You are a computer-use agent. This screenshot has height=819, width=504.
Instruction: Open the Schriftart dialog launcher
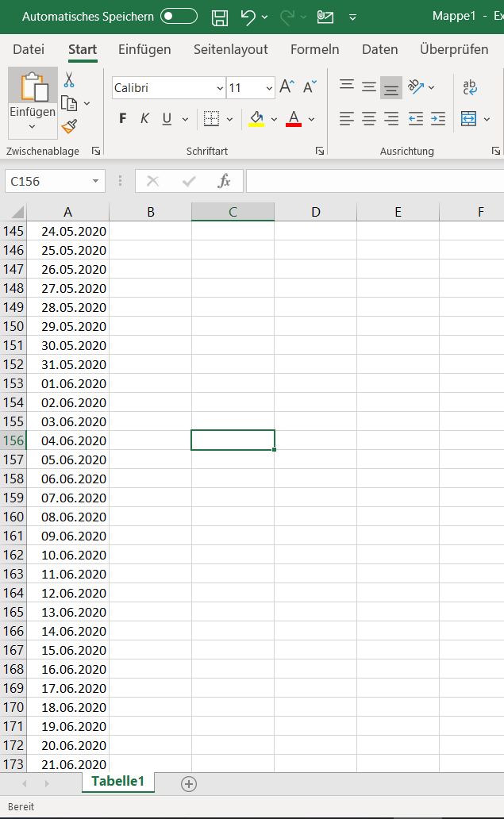click(x=320, y=151)
